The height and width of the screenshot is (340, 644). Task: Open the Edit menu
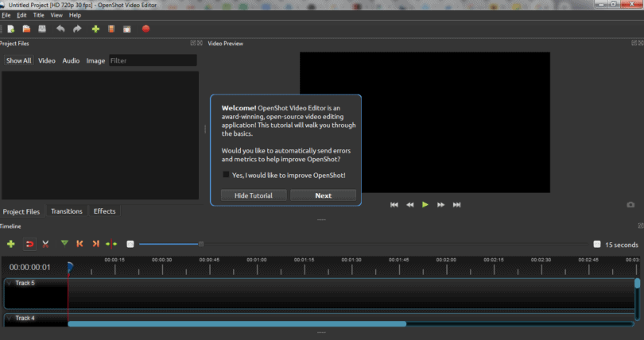(21, 15)
